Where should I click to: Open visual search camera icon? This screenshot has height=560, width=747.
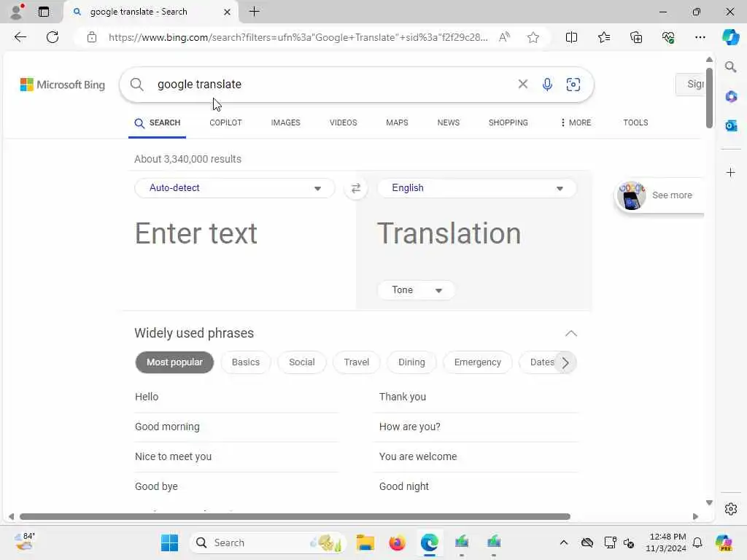(x=573, y=85)
